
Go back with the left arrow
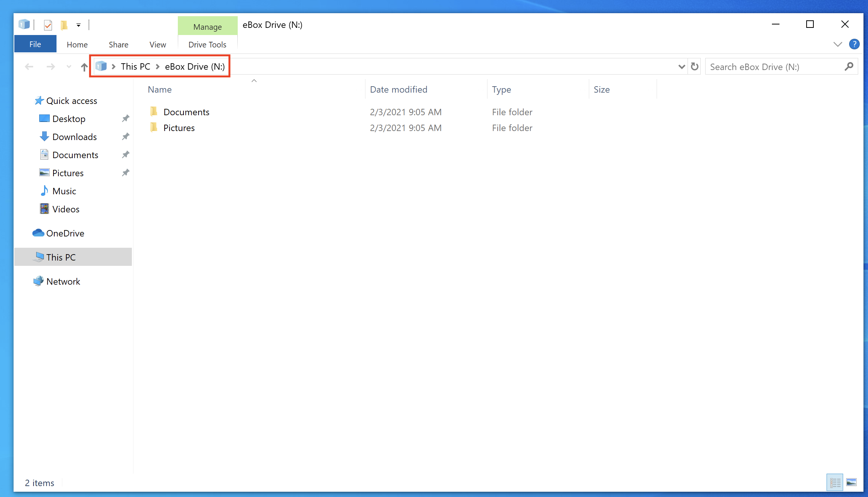point(29,67)
